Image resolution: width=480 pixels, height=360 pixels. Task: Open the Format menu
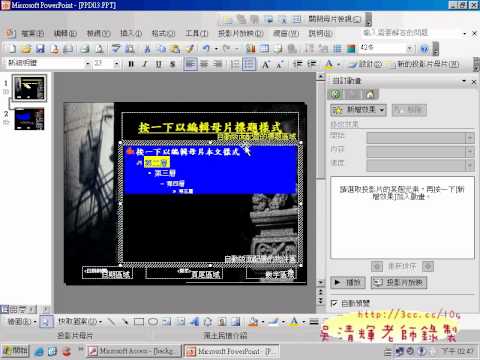click(x=163, y=33)
